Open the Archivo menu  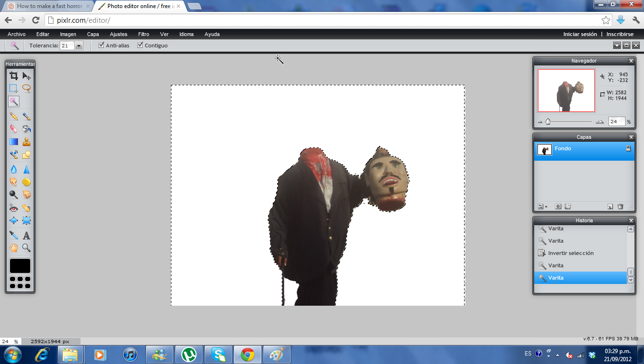(17, 34)
